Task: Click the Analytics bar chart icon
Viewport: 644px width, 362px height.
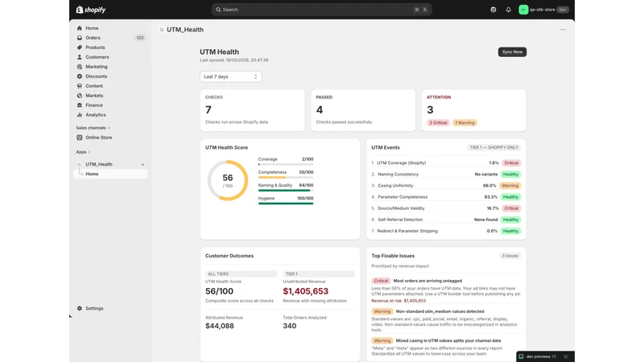Action: pos(80,115)
